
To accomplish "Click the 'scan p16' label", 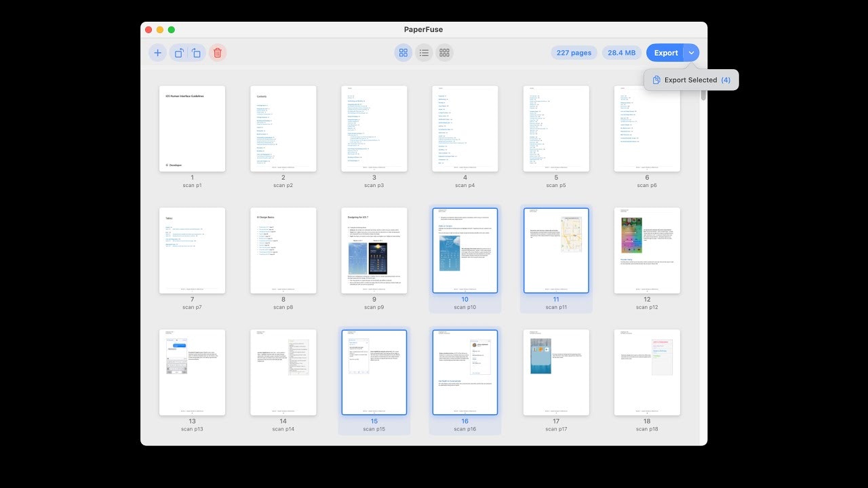I will (465, 429).
